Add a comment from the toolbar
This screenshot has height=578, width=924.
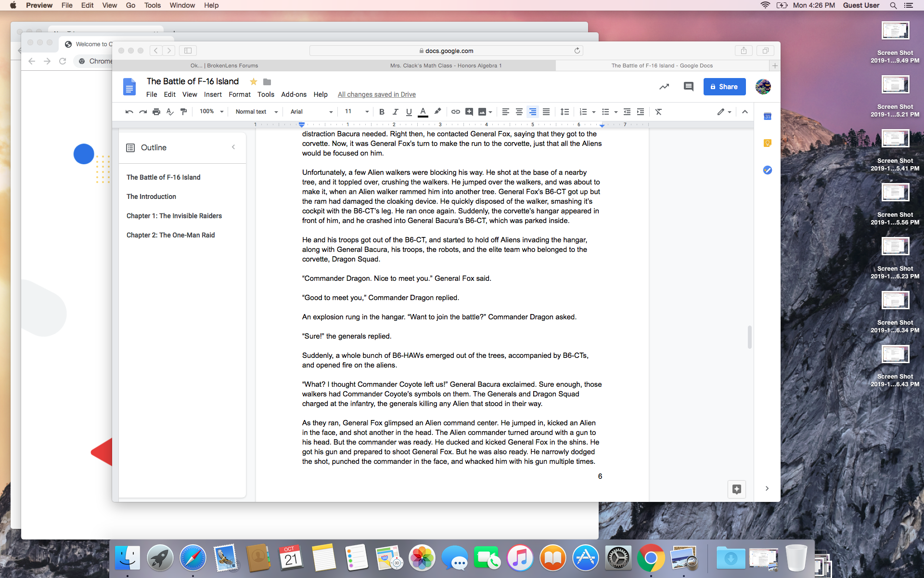(x=469, y=112)
